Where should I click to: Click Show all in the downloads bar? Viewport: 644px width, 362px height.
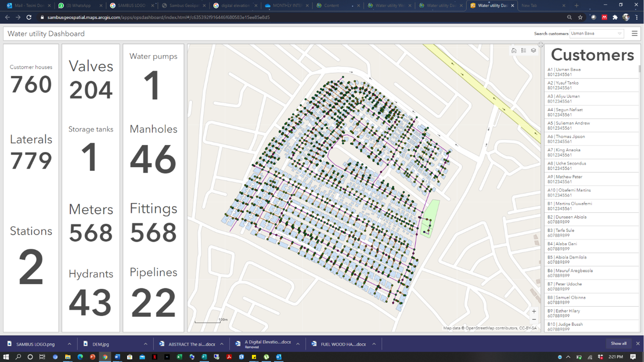pyautogui.click(x=618, y=343)
